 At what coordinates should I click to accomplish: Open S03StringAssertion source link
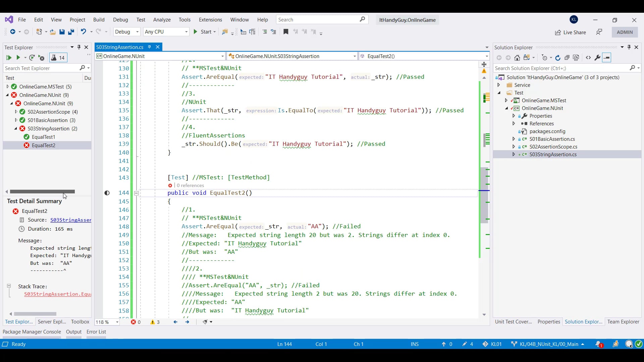coord(71,220)
